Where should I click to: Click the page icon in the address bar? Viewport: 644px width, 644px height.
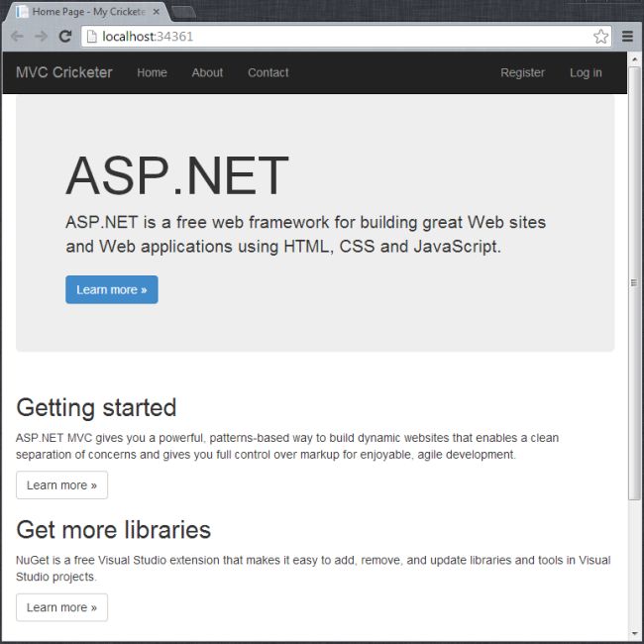click(91, 37)
